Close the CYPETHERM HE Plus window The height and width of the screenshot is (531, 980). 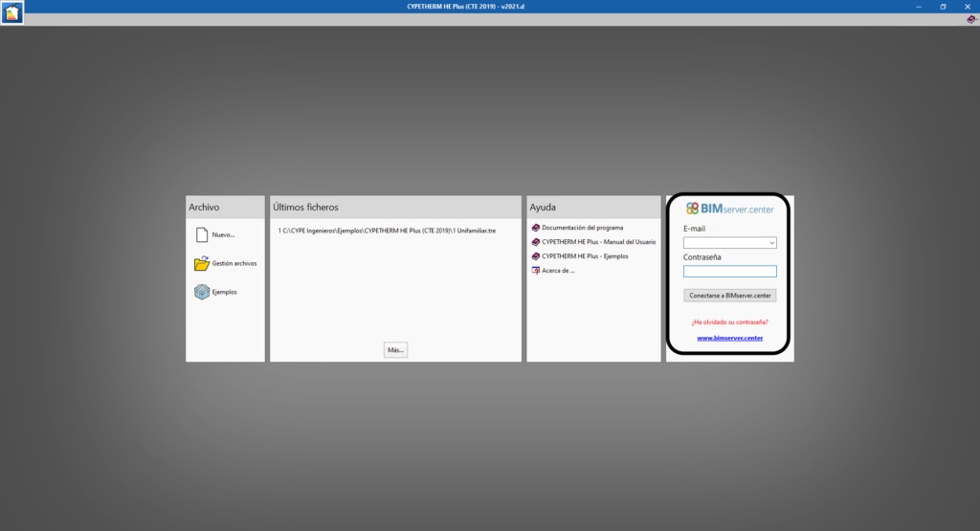point(968,7)
